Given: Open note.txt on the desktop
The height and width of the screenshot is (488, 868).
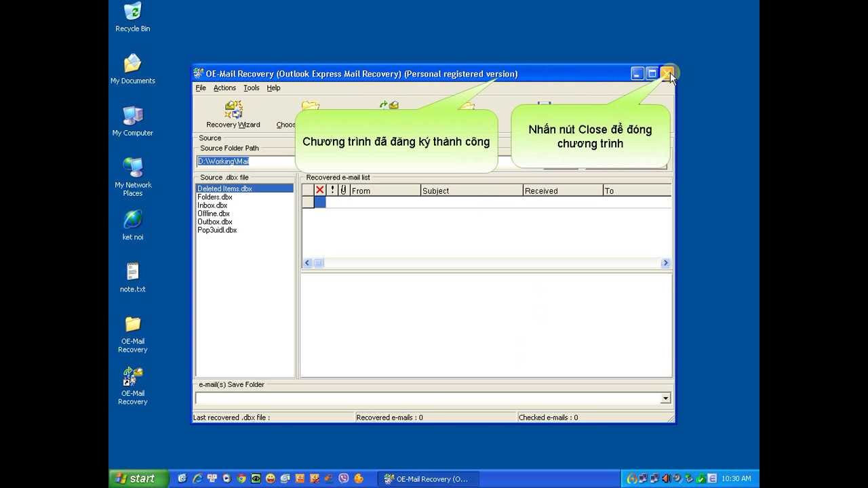Looking at the screenshot, I should click(133, 278).
